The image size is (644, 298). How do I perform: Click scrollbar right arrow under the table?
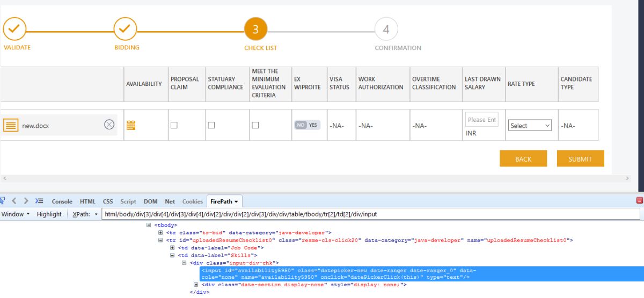[627, 178]
